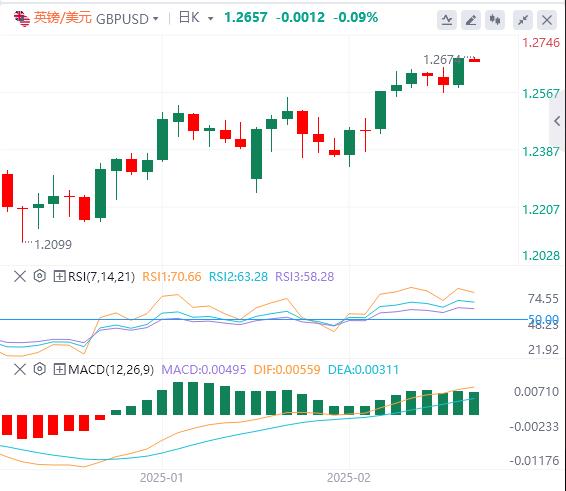Open the indicator line chart tool
This screenshot has height=491, width=566.
point(447,20)
